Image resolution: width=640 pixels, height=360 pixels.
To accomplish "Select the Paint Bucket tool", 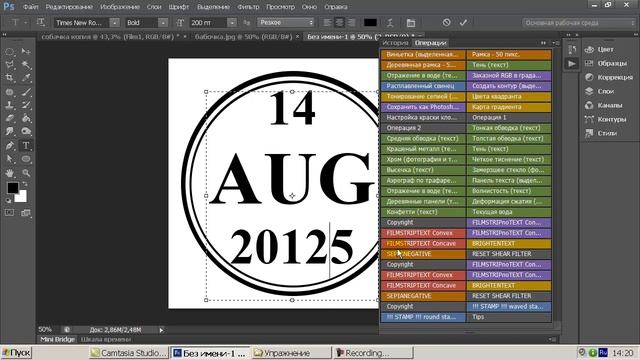I will coord(26,118).
